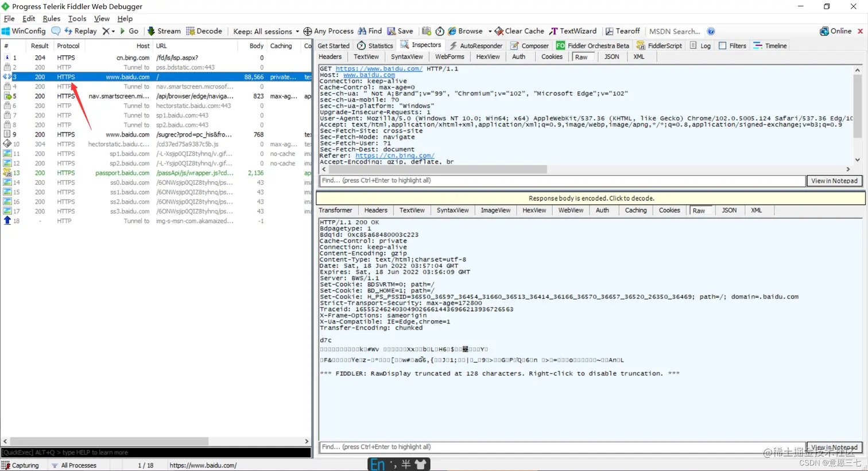Sort sessions by Result column header

click(x=40, y=46)
